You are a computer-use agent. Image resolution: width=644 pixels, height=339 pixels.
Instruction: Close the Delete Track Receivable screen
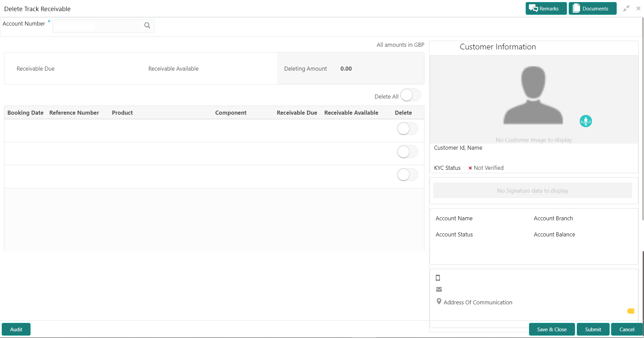coord(638,8)
